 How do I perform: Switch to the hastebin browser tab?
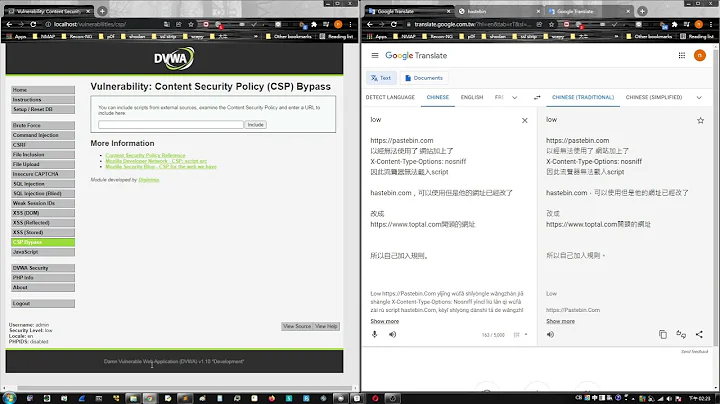[498, 11]
